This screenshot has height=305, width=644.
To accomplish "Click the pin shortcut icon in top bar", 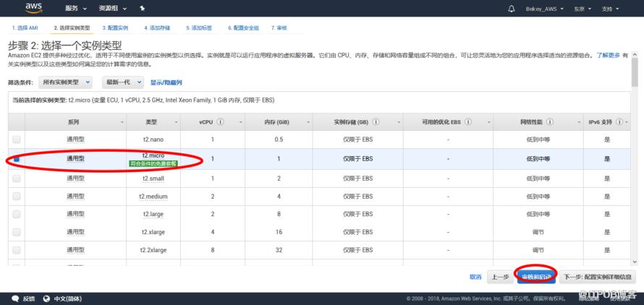I will 142,8.
